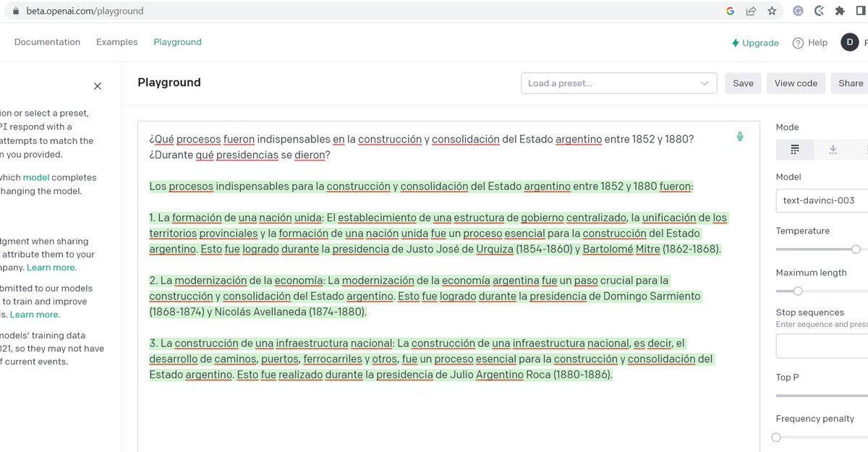Image resolution: width=868 pixels, height=452 pixels.
Task: Click the Help question mark icon
Action: [x=798, y=43]
